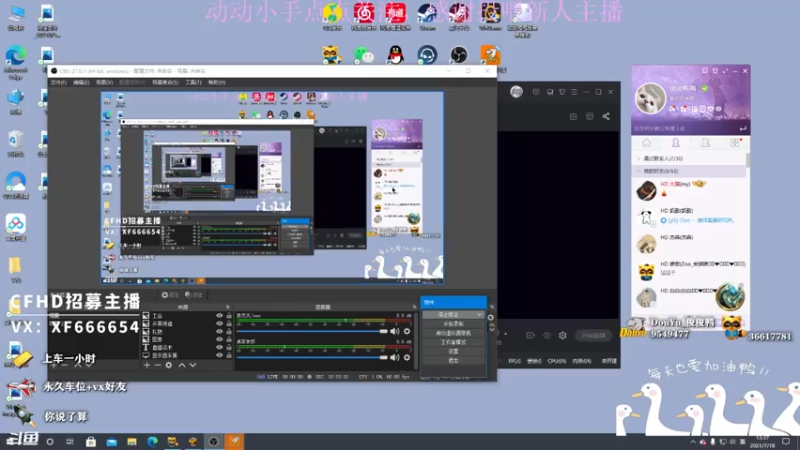Image resolution: width=800 pixels, height=450 pixels.
Task: Hide the 工会 source with eye icon
Action: tap(219, 316)
